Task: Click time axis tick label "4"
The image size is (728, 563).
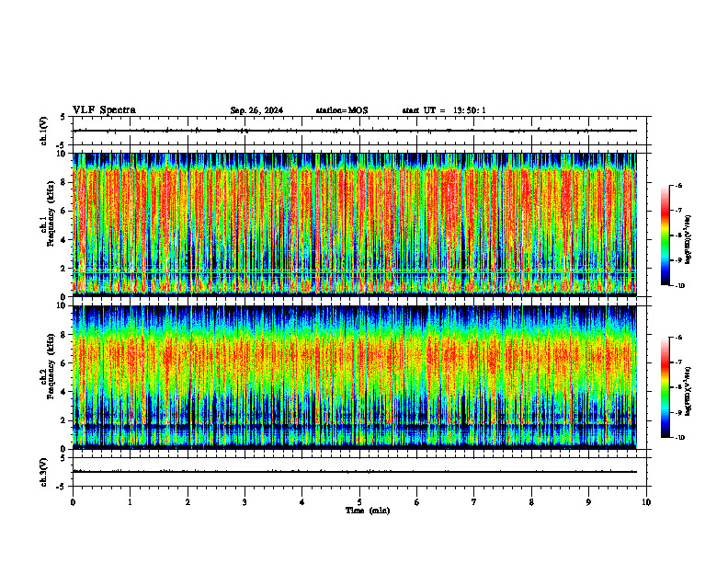Action: point(302,502)
